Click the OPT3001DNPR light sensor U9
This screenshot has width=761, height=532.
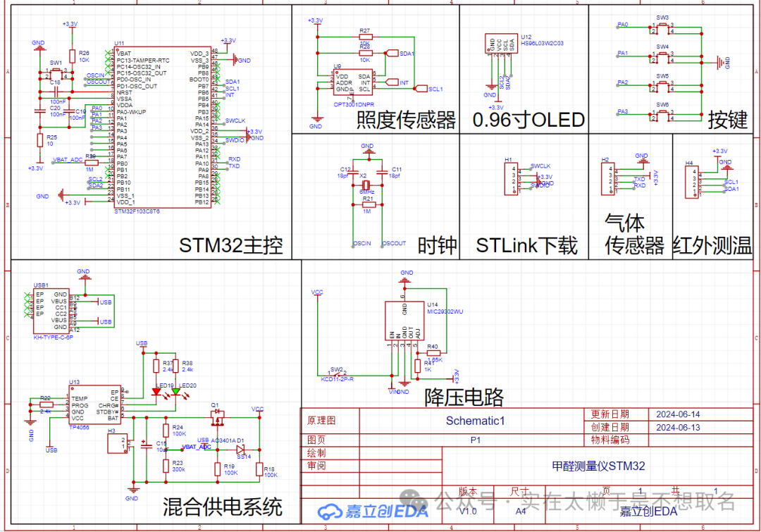pos(352,83)
